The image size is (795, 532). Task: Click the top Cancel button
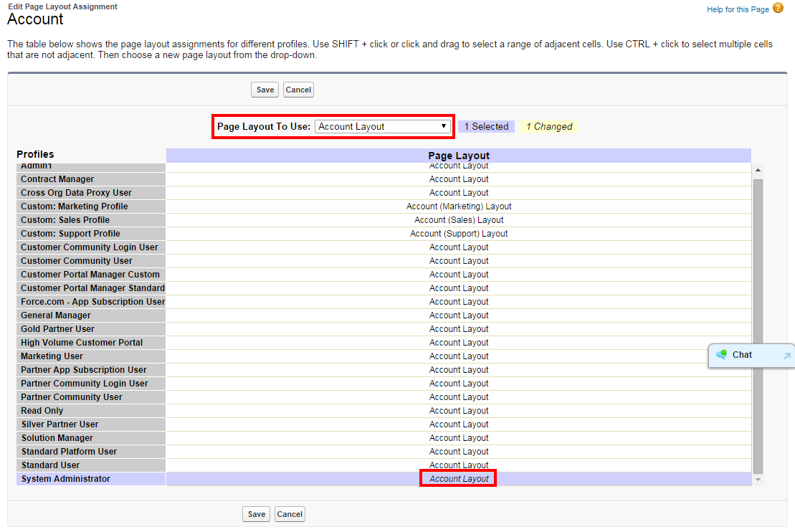[x=298, y=90]
